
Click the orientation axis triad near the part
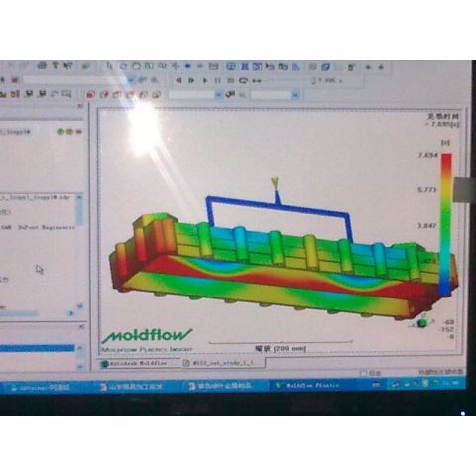422,323
